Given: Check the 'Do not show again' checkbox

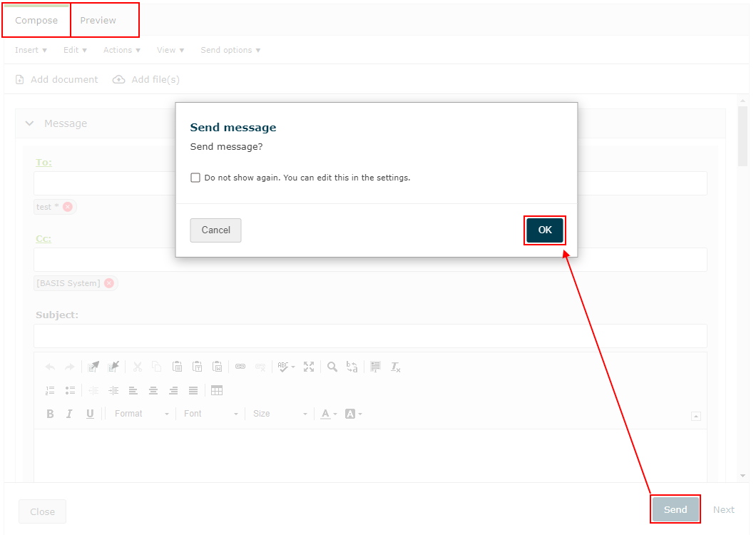Looking at the screenshot, I should (x=195, y=178).
